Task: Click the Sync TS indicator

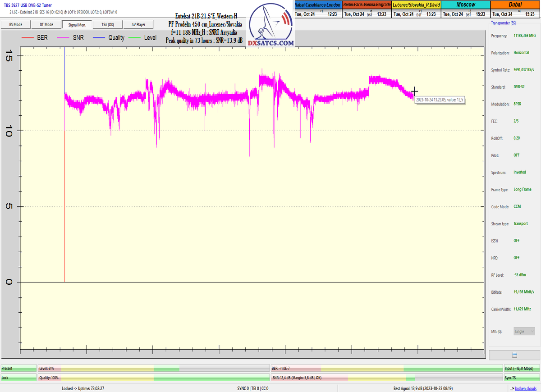Action: [x=522, y=378]
